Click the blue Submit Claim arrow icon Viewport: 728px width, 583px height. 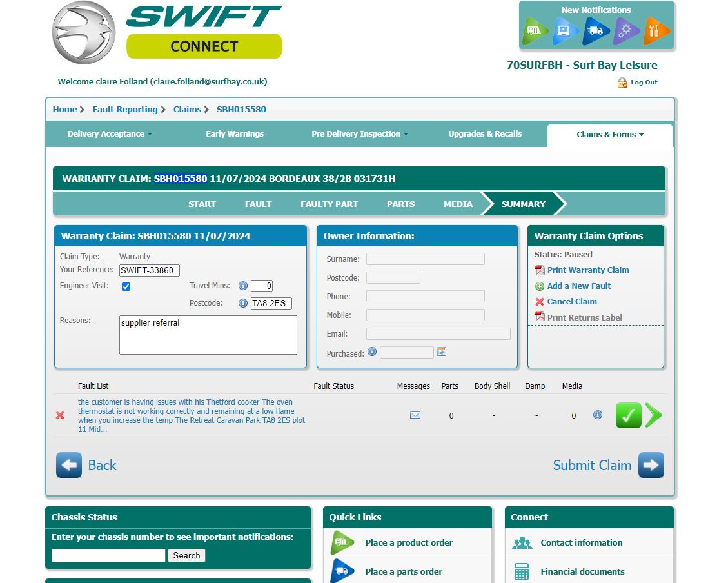[651, 465]
